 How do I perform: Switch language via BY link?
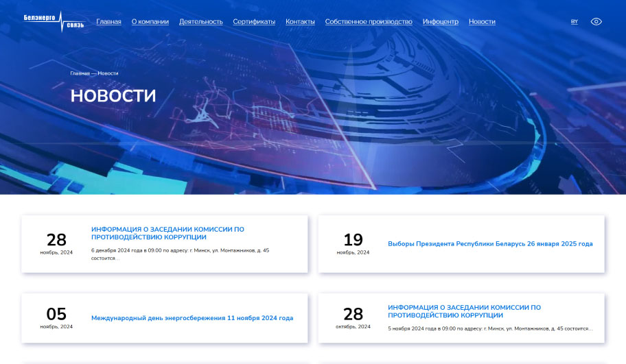[574, 21]
